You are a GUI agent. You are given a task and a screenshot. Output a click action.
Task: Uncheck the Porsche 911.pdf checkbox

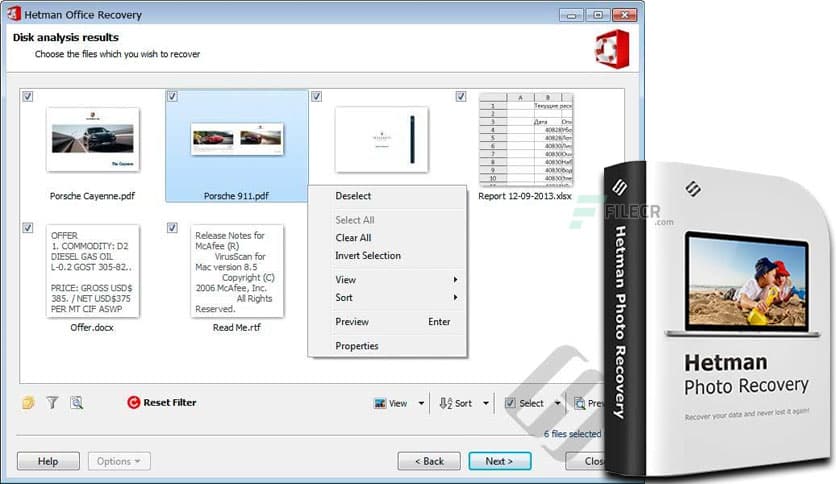(172, 96)
